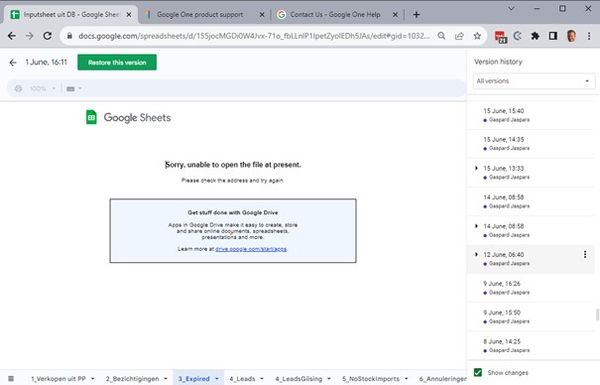Exit version history with back arrow

pos(13,62)
